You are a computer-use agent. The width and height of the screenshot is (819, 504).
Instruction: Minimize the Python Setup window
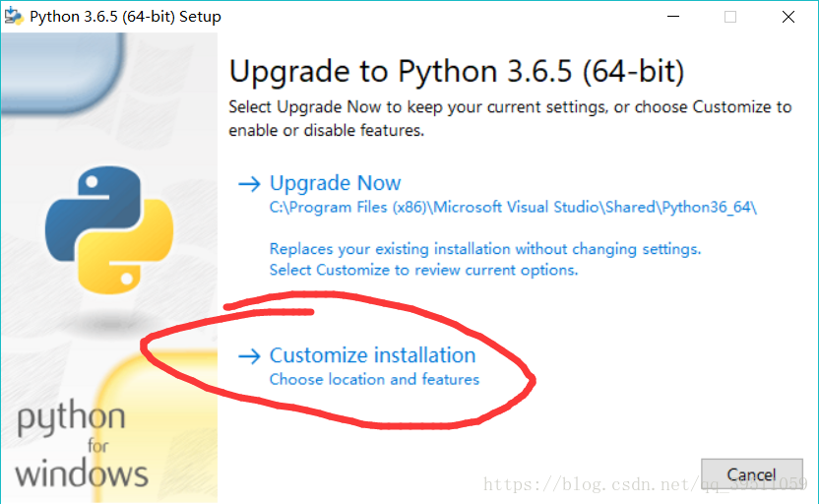pos(673,17)
